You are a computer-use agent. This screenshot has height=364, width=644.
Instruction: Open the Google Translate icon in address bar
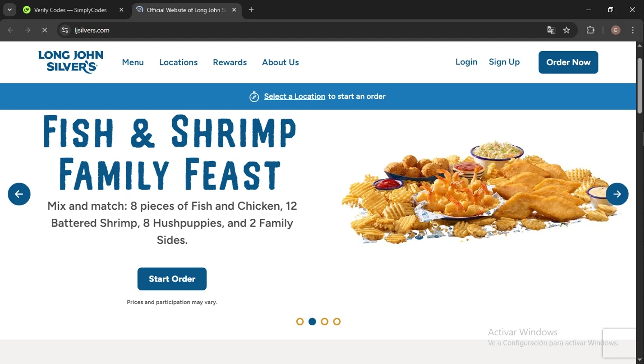(551, 30)
